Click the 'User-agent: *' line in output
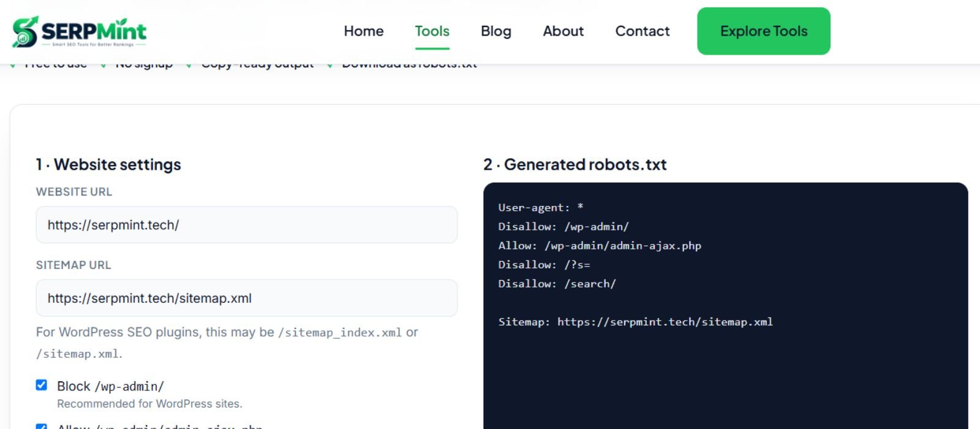Screen dimensions: 980x429 (x=541, y=208)
